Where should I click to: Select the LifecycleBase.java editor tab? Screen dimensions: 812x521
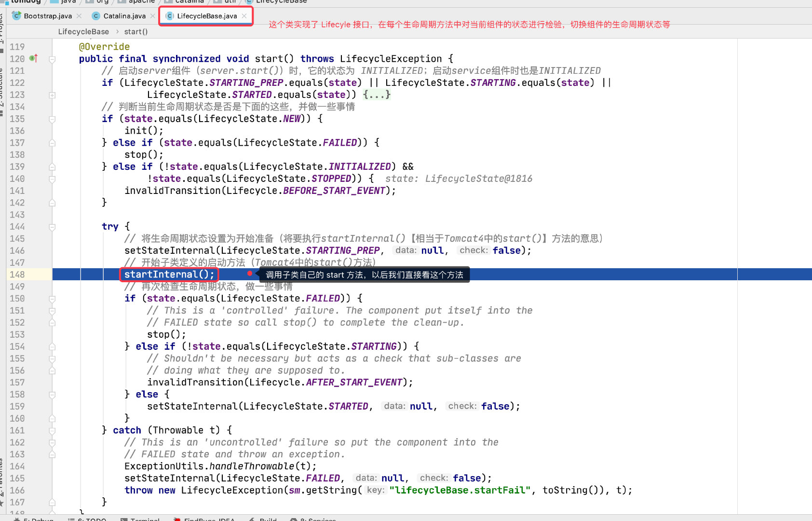click(206, 16)
